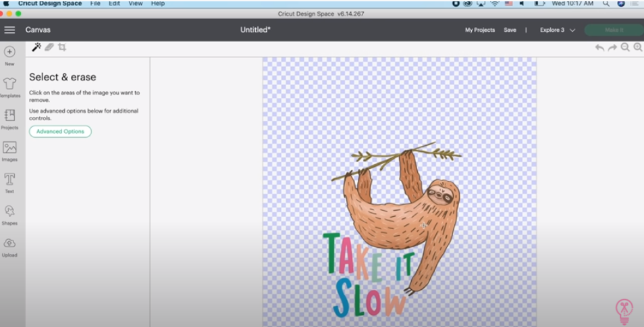Open the Shapes tool icon
The width and height of the screenshot is (644, 327).
9,211
